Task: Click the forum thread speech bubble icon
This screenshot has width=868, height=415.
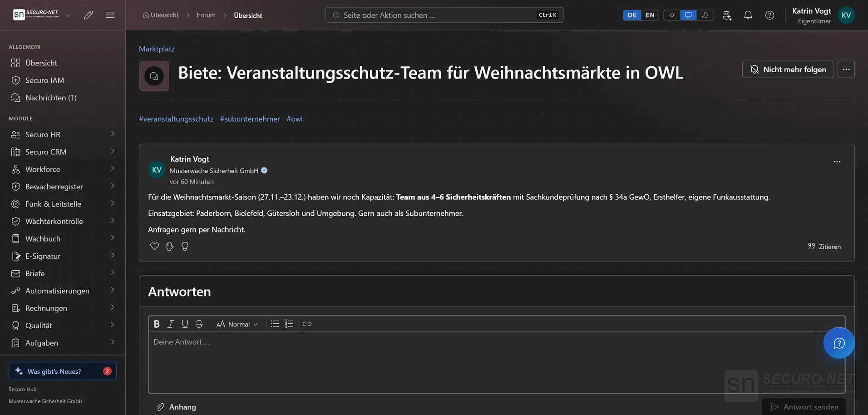Action: pyautogui.click(x=154, y=76)
